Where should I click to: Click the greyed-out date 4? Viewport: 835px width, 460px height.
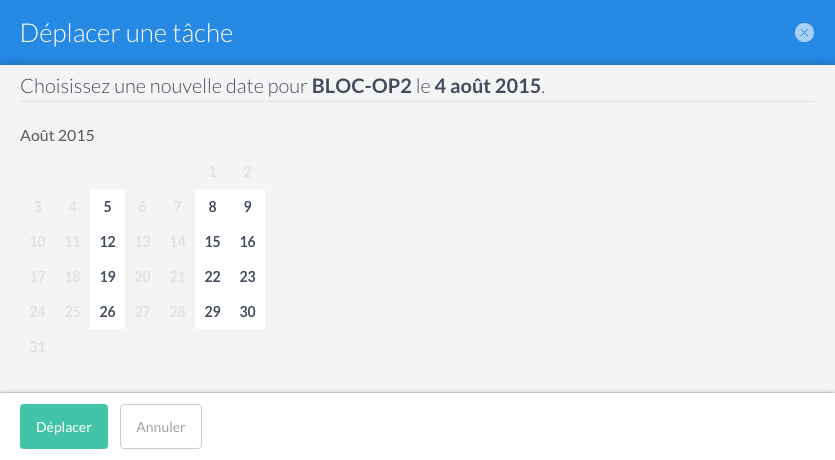[x=72, y=207]
